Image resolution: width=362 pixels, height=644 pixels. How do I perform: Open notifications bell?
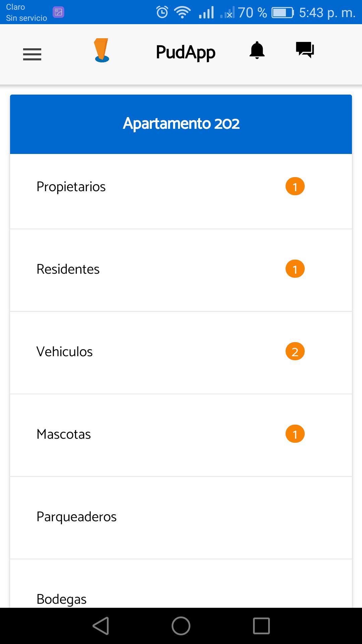257,51
